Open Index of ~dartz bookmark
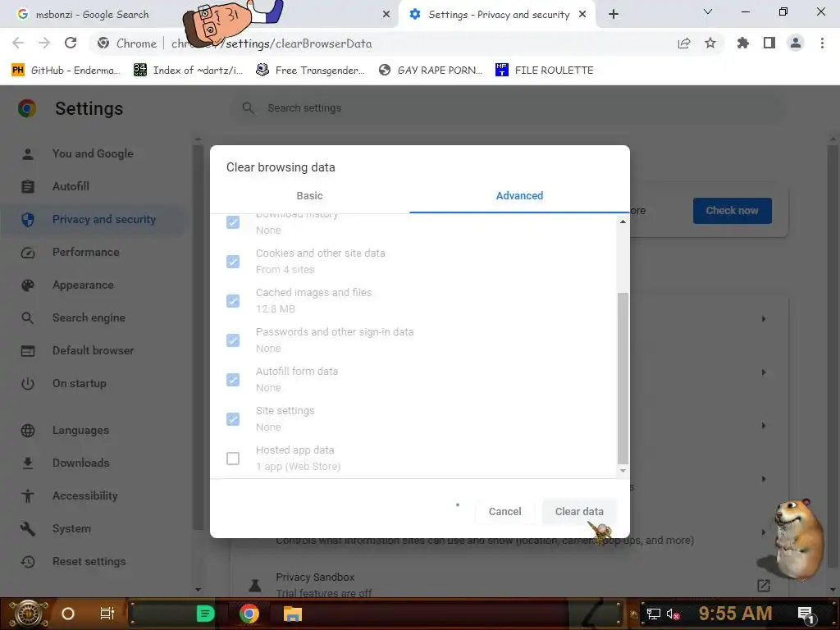 coord(189,71)
